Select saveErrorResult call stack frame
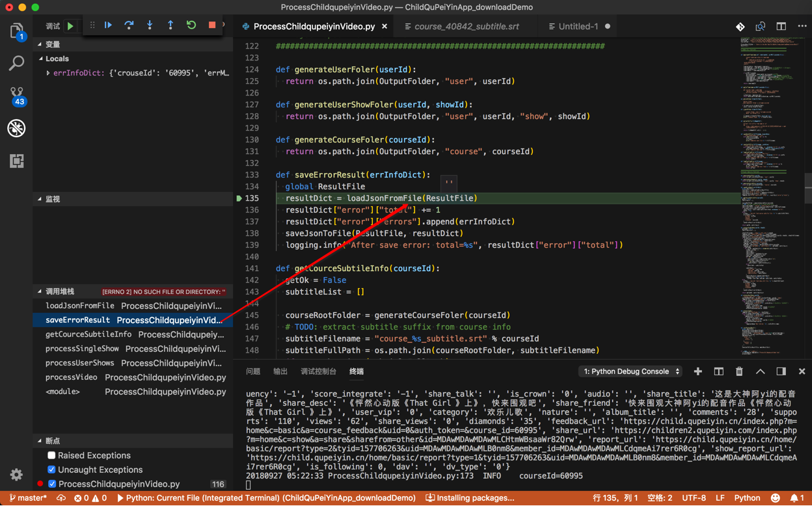The image size is (812, 506). tap(133, 320)
